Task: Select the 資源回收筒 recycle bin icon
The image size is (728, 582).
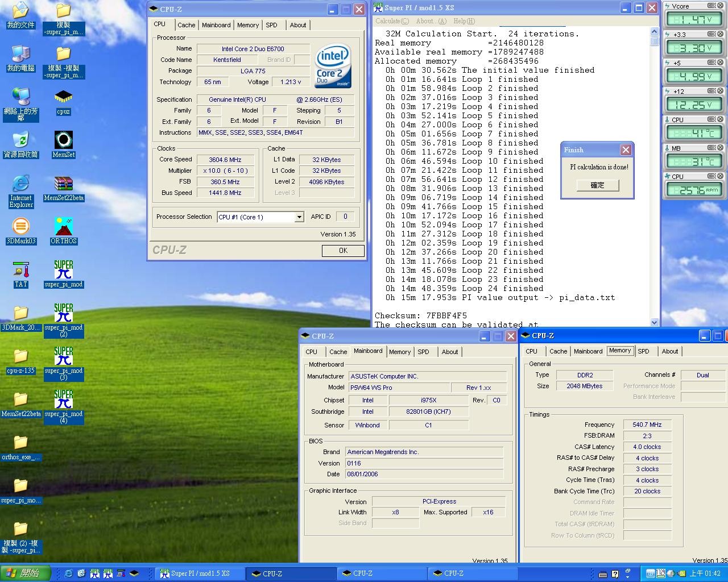Action: tap(20, 145)
